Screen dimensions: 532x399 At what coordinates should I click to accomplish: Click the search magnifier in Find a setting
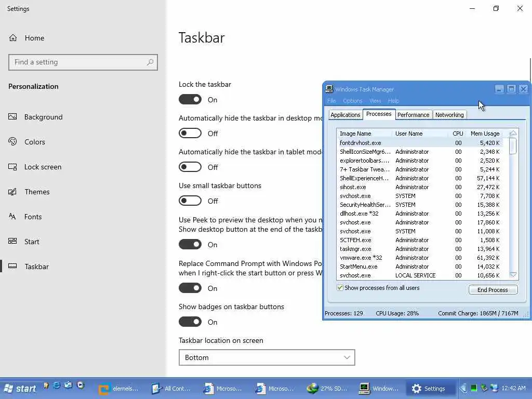150,62
